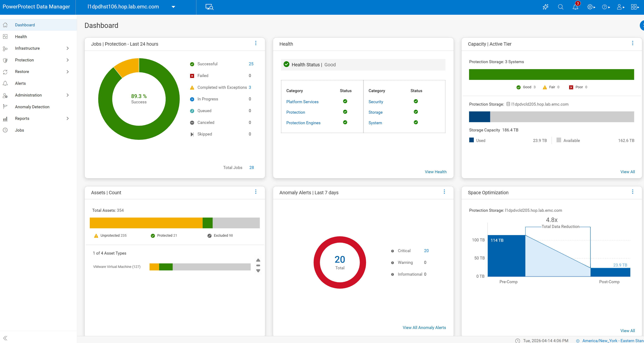Collapse the sidebar with double chevron

pyautogui.click(x=5, y=338)
